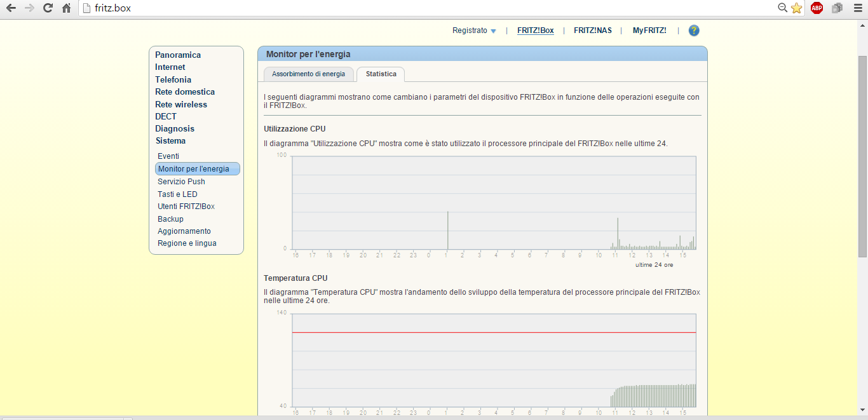
Task: Open the FRITZ!NAS link
Action: (592, 30)
